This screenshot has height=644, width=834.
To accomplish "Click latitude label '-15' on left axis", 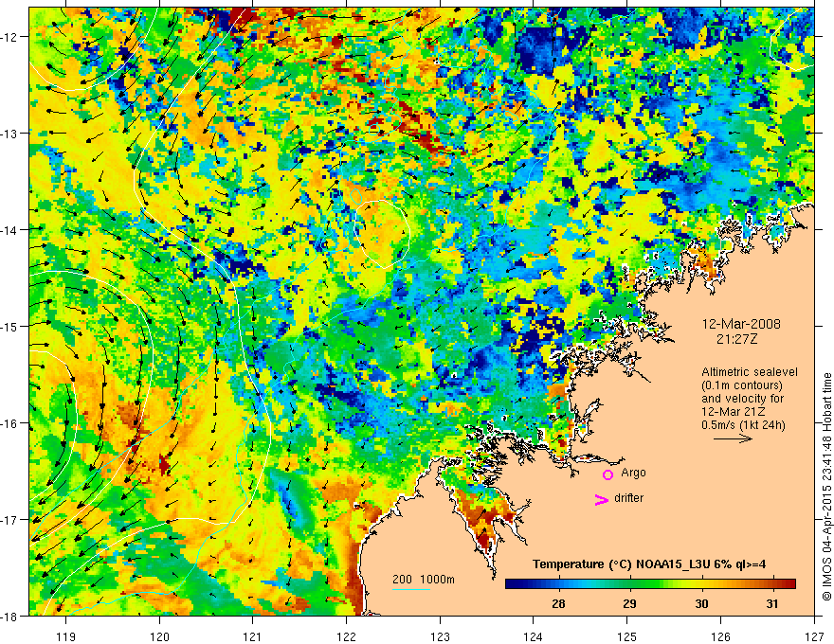I will click(x=10, y=327).
